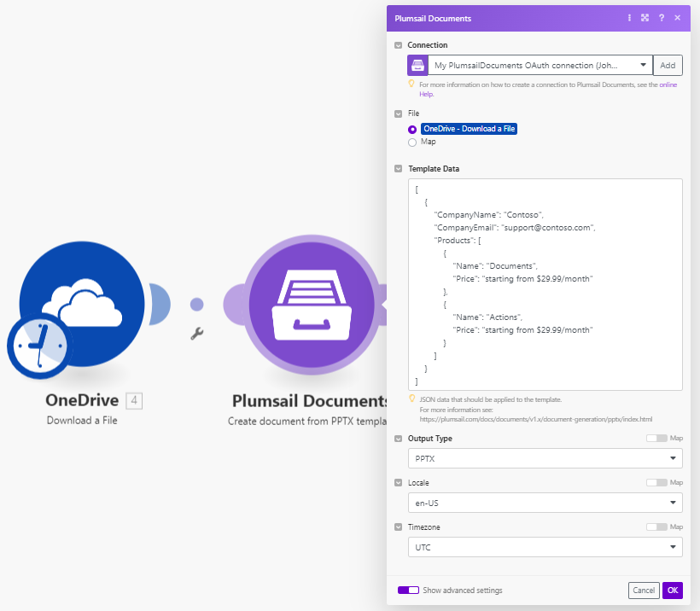
Task: Click the Add connection button
Action: pos(668,65)
